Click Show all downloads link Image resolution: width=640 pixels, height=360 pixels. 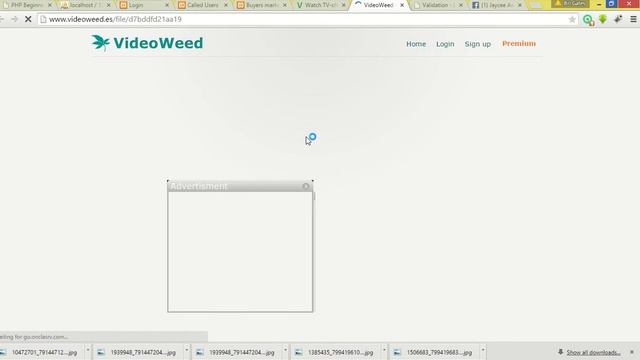tap(593, 352)
